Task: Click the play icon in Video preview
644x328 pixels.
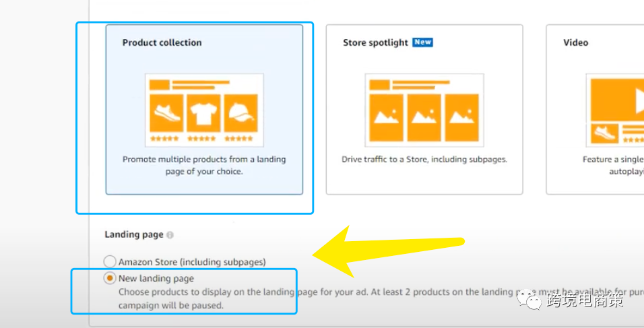Action: click(x=637, y=101)
